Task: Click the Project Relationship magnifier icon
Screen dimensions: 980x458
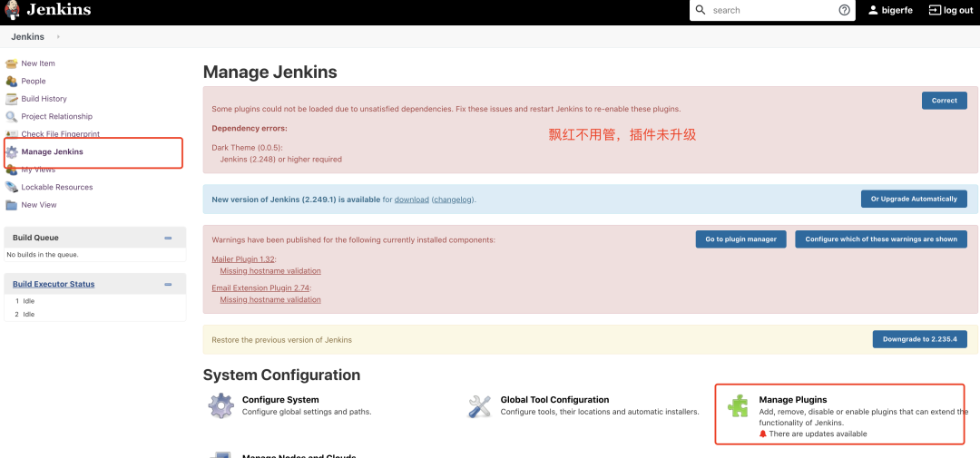Action: point(11,116)
